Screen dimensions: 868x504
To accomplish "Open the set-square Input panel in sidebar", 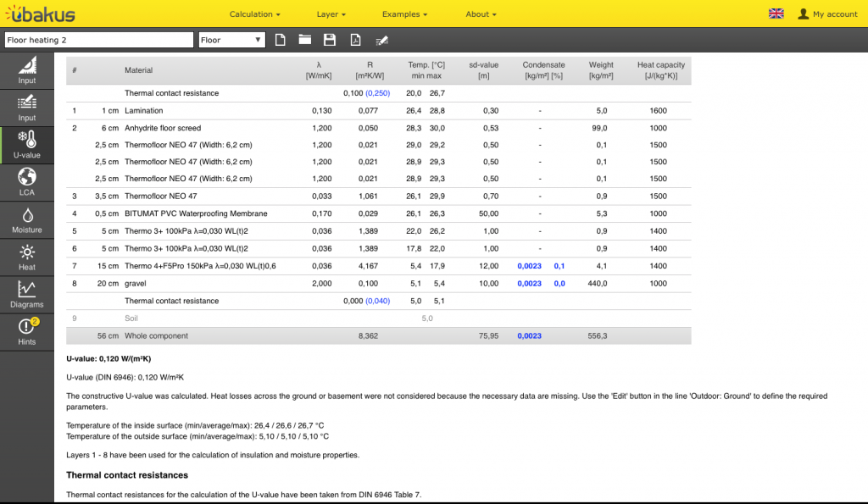I will (x=27, y=71).
